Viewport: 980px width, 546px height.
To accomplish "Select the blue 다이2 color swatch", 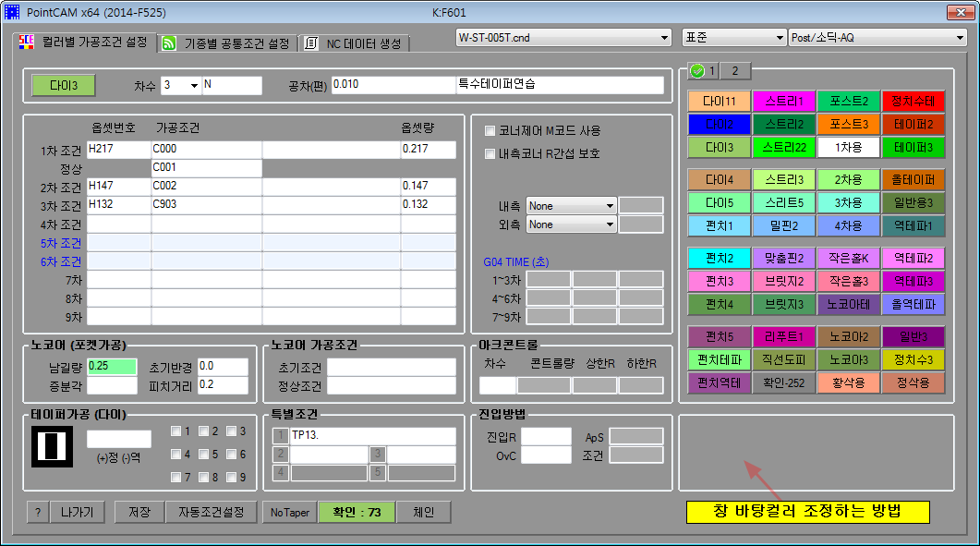I will pos(720,124).
